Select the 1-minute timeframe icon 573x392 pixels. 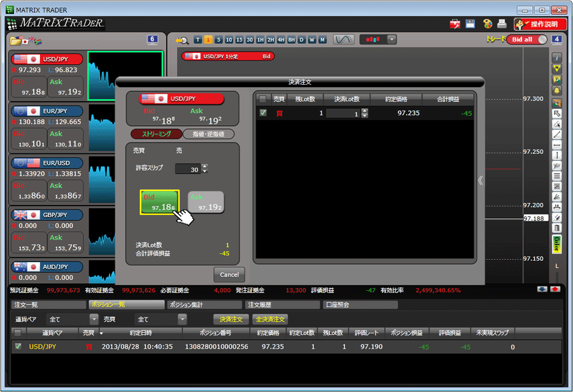pos(208,40)
